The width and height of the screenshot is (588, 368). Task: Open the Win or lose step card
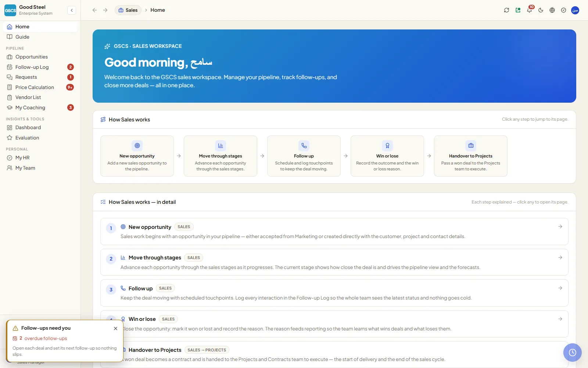tap(387, 156)
